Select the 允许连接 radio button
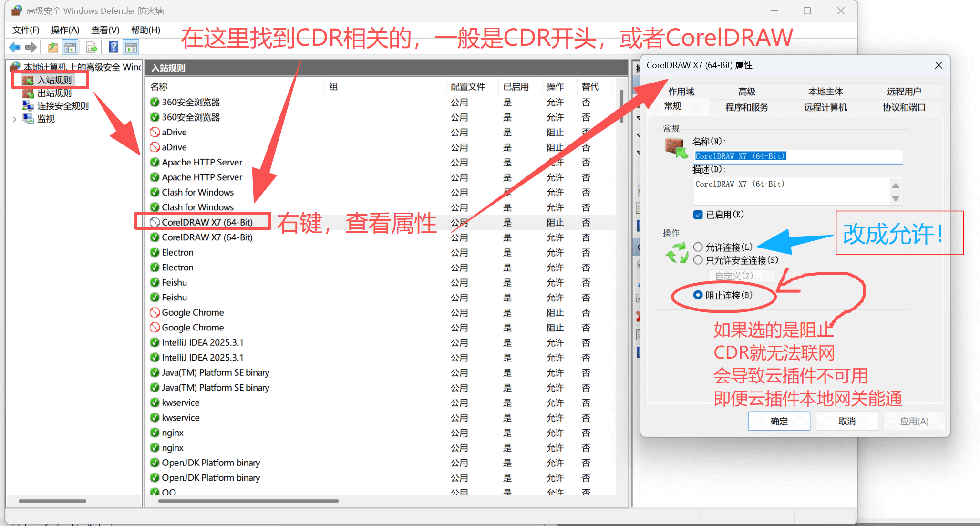 [698, 247]
